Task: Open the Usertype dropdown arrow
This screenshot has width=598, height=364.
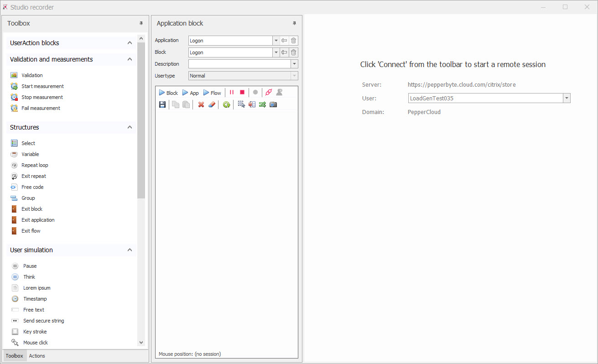Action: coord(295,76)
